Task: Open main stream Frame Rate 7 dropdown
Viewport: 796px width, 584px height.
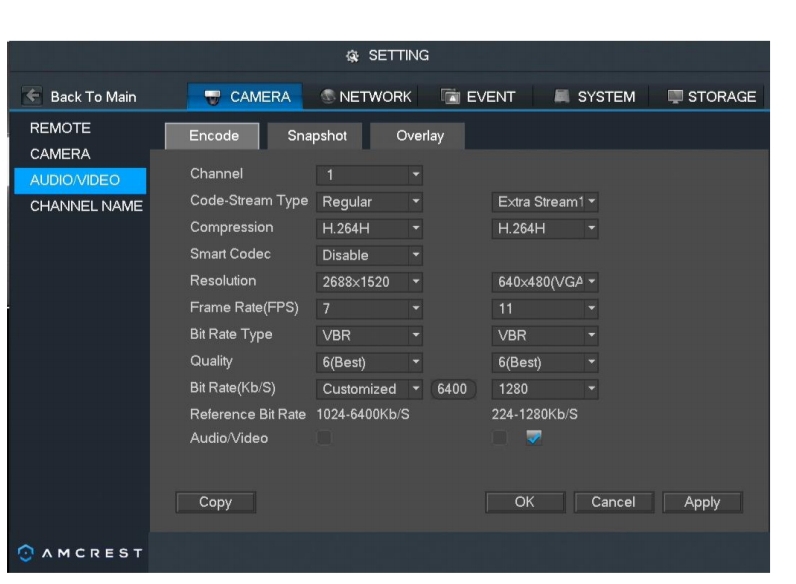Action: tap(369, 308)
